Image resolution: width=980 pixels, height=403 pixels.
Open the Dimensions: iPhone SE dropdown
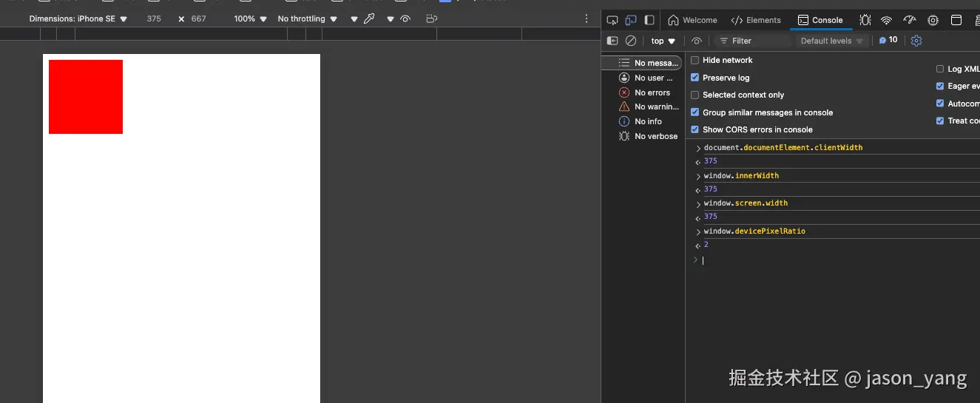click(x=78, y=18)
